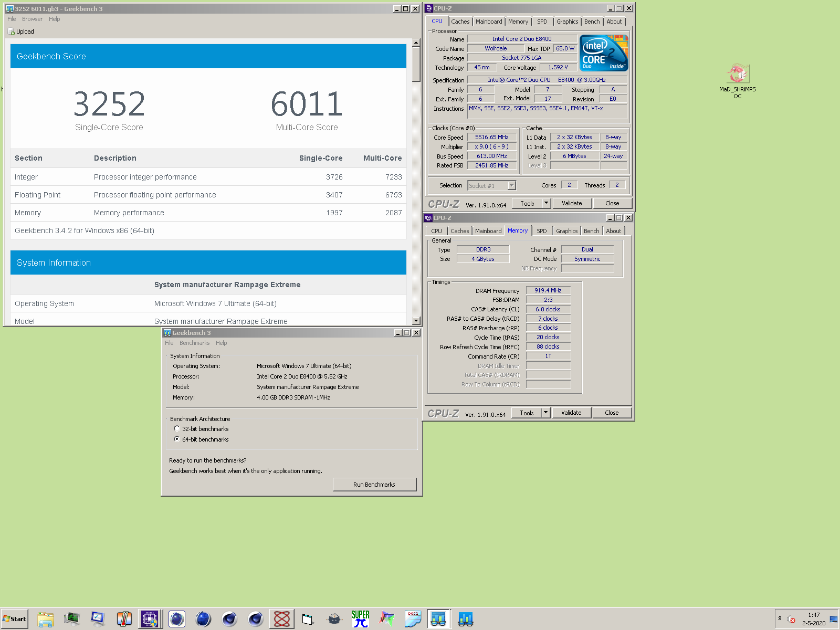The image size is (840, 630).
Task: Click the Core Voltage 1.592 V field
Action: tap(558, 67)
